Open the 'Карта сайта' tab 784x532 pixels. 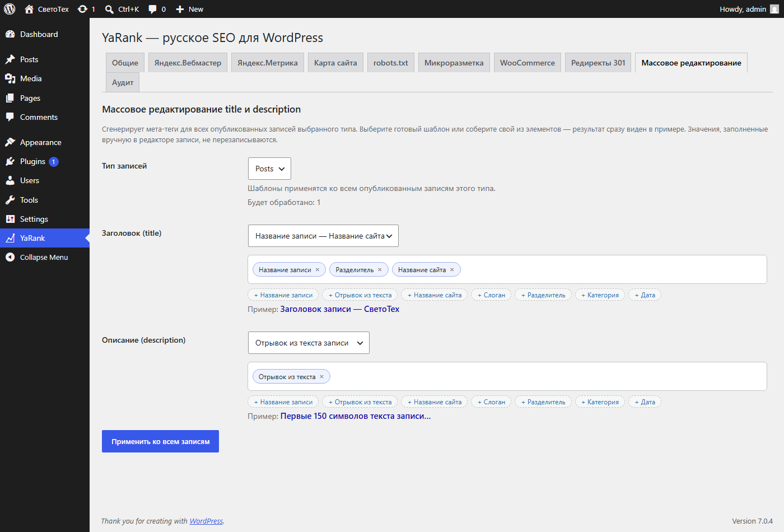click(x=335, y=63)
